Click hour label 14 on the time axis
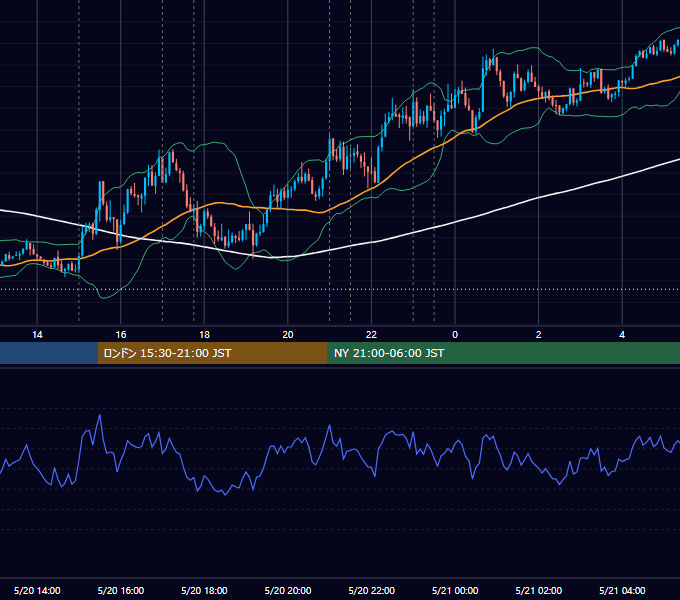The image size is (680, 600). (37, 335)
